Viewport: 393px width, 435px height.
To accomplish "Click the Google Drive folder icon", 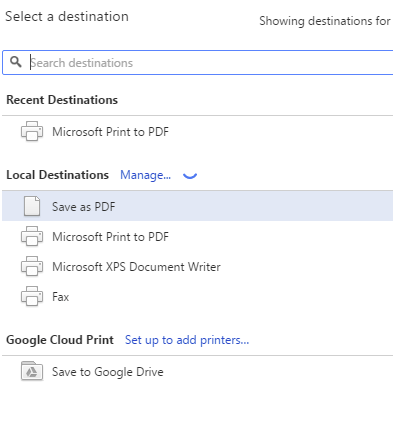I will click(x=32, y=371).
